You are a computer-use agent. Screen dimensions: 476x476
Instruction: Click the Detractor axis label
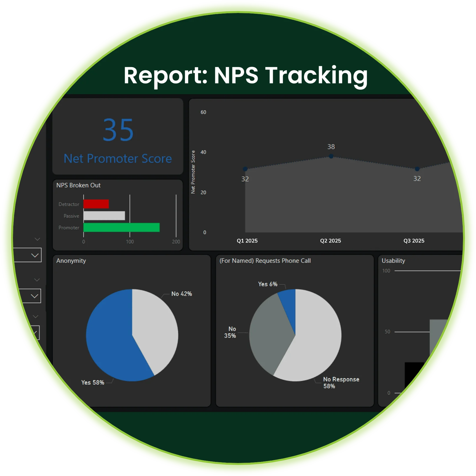tap(69, 204)
